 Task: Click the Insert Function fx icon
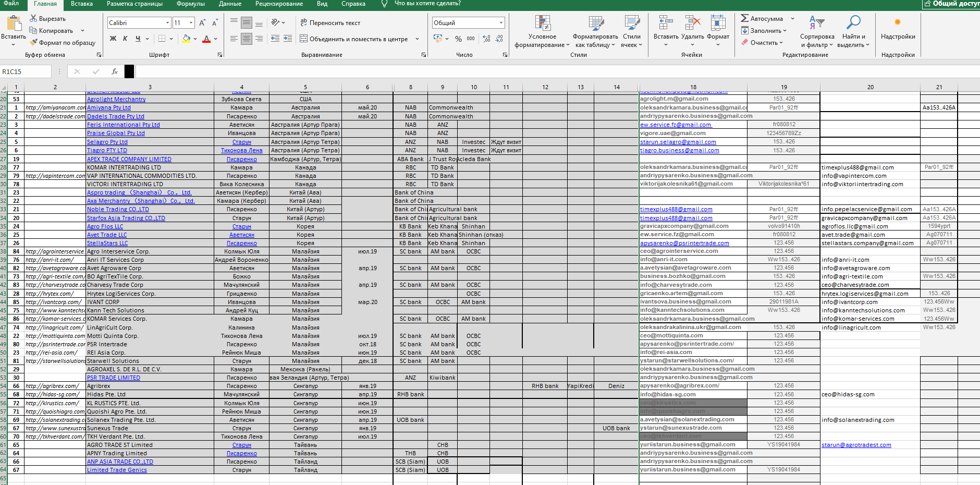114,71
